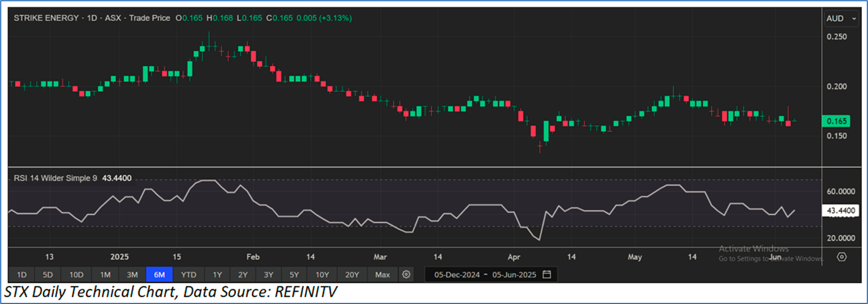Select the 5Y time range
This screenshot has width=868, height=304.
tap(294, 275)
